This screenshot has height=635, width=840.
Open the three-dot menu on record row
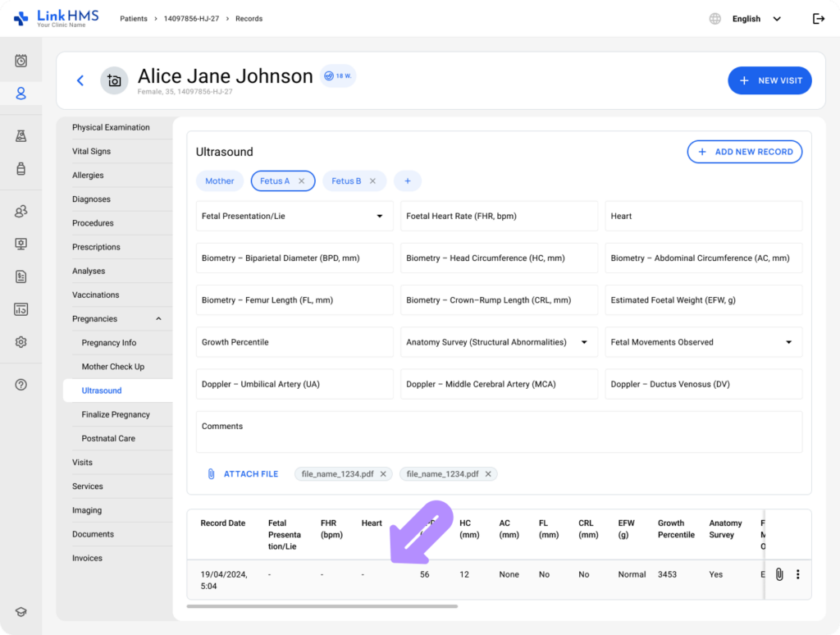[797, 574]
